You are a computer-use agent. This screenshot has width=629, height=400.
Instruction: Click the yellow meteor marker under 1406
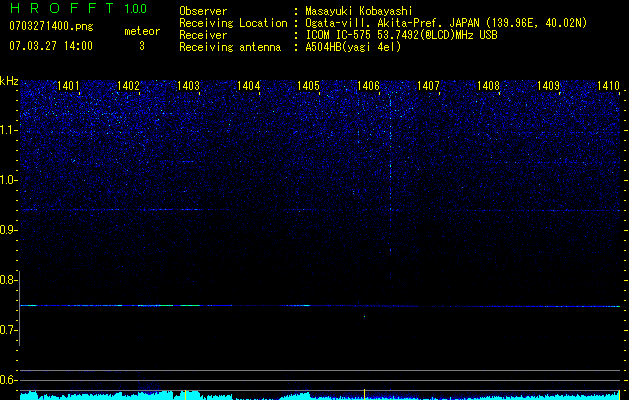364,394
